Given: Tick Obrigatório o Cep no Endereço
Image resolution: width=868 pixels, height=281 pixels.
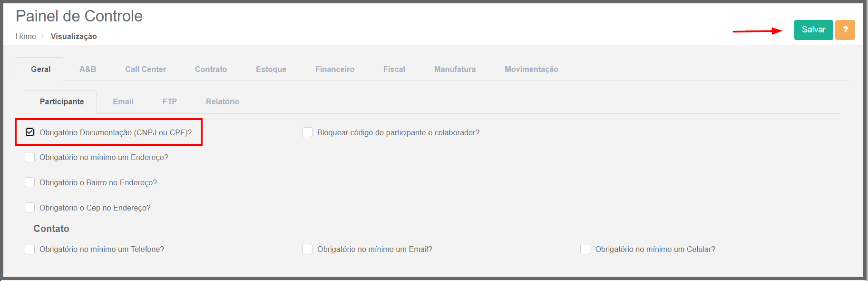Looking at the screenshot, I should [30, 208].
